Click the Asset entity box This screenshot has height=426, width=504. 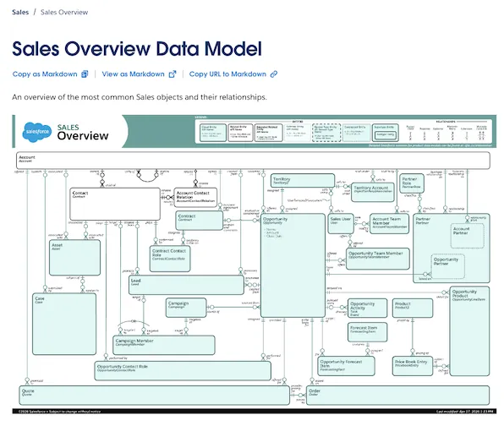pos(74,258)
